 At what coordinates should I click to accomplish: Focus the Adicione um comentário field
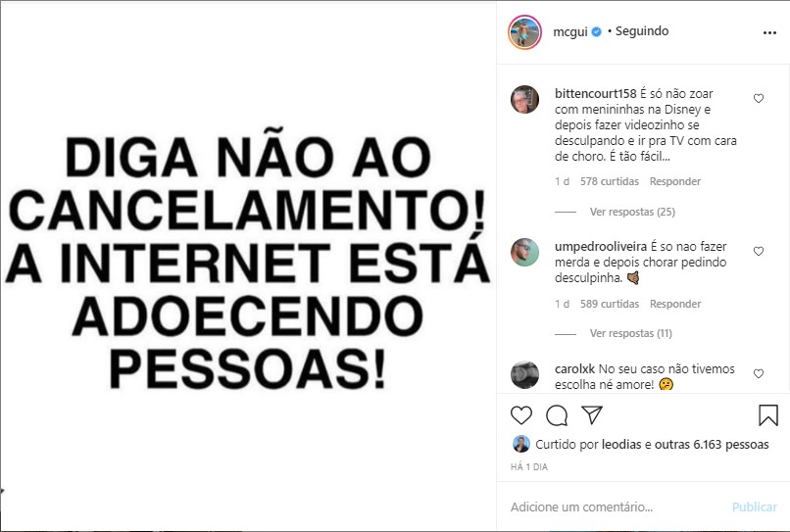[x=615, y=507]
